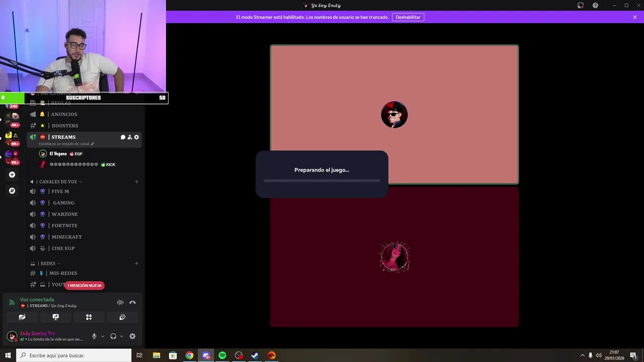The height and width of the screenshot is (362, 644).
Task: Turn on camera in voice panel
Action: [x=22, y=317]
